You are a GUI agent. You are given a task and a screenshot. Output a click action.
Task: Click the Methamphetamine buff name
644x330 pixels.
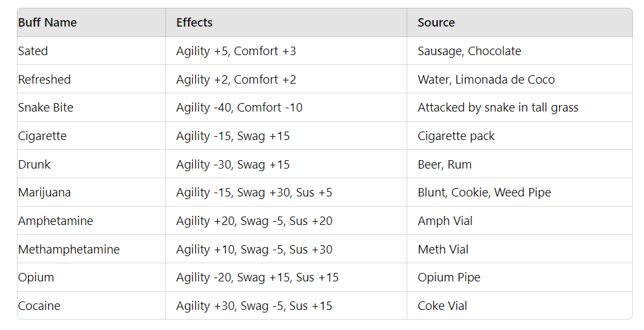[x=69, y=250]
